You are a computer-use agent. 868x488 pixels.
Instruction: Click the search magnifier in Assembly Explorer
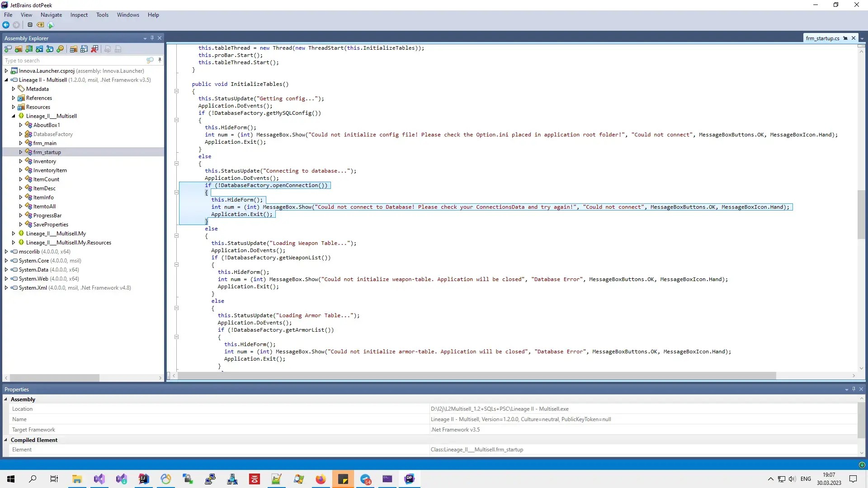pos(150,60)
